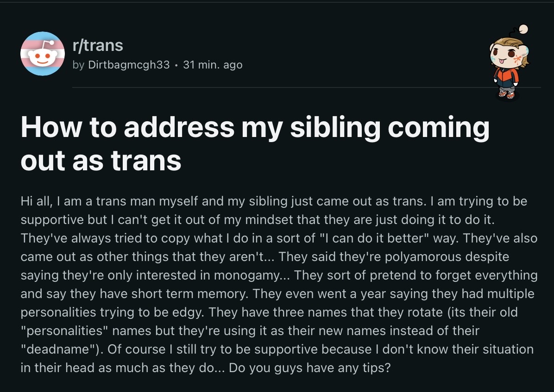
Task: Click the quoted word 'personalities' in the post
Action: point(64,330)
